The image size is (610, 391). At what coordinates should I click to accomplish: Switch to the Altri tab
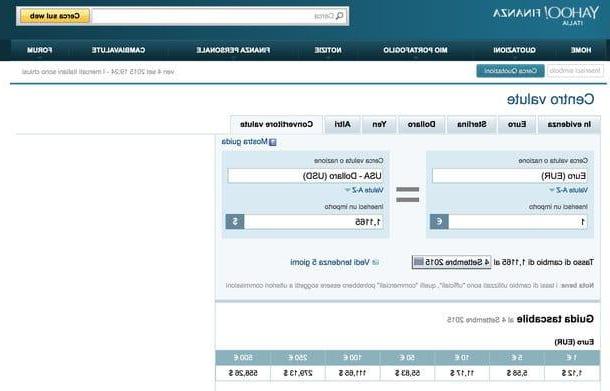(x=342, y=124)
